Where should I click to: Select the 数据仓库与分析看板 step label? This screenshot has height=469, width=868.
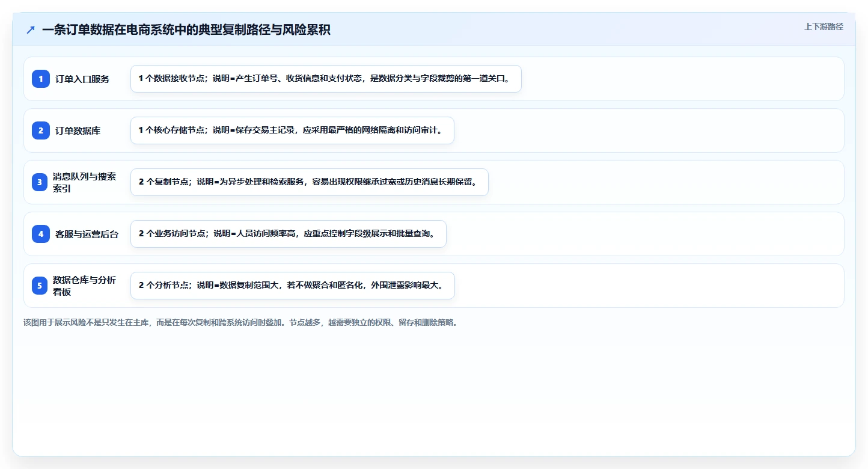(x=85, y=286)
